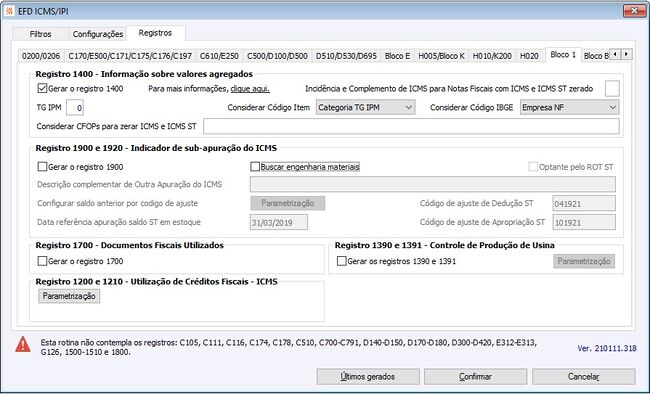The image size is (650, 394).
Task: Open Considerar Código IBGE dropdown
Action: [x=570, y=107]
